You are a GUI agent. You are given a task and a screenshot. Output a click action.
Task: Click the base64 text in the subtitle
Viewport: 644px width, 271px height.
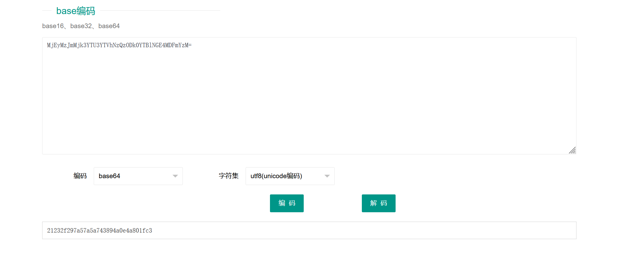(109, 26)
